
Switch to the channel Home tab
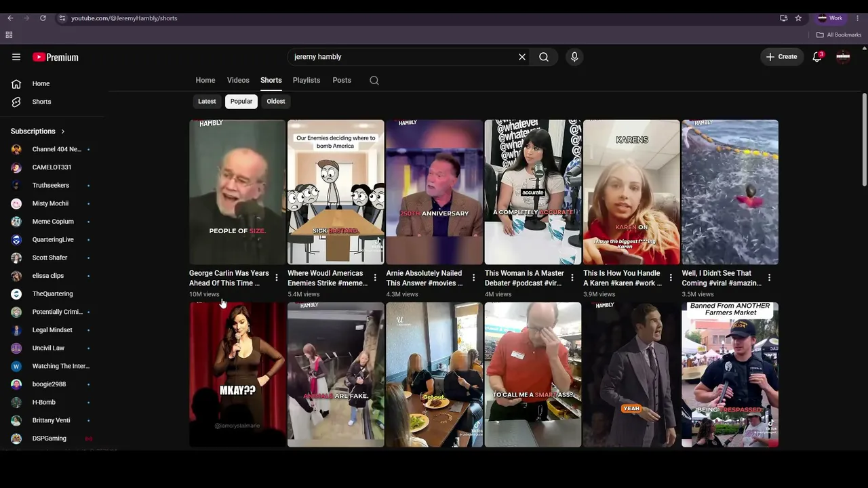pyautogui.click(x=205, y=80)
